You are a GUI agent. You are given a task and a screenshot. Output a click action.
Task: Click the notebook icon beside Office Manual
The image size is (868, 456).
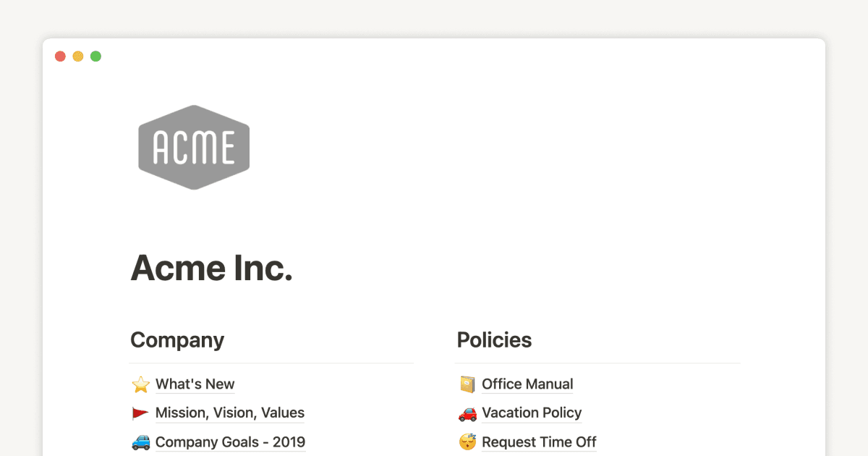tap(467, 384)
